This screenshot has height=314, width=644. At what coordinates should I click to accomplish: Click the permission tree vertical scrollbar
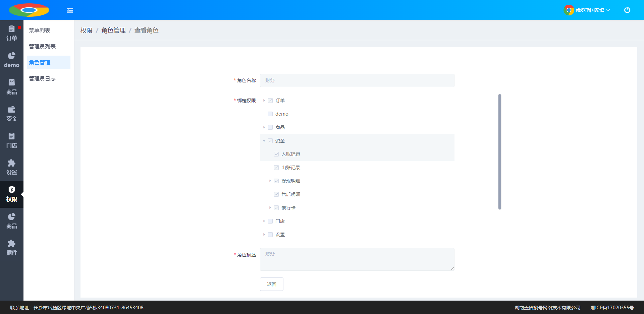500,152
